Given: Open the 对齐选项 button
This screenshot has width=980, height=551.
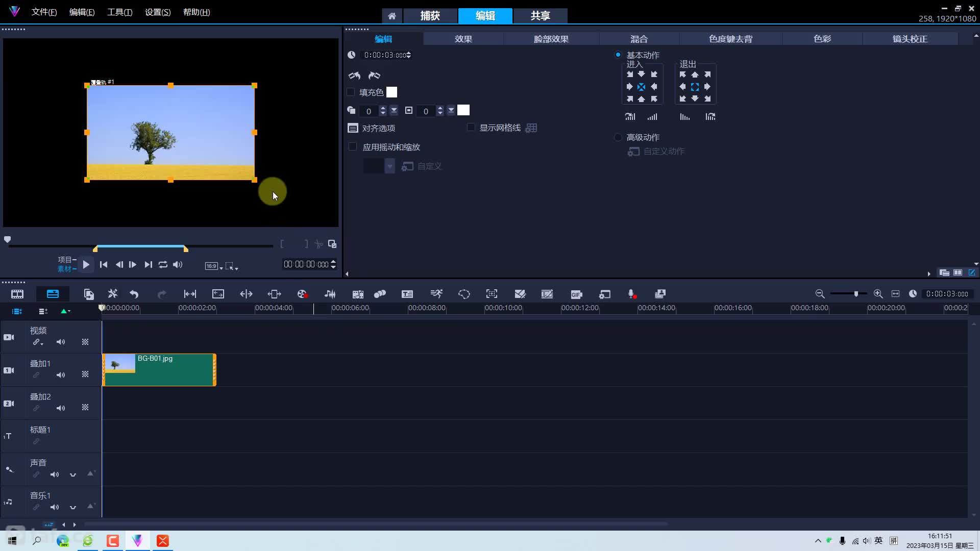Looking at the screenshot, I should pos(372,128).
